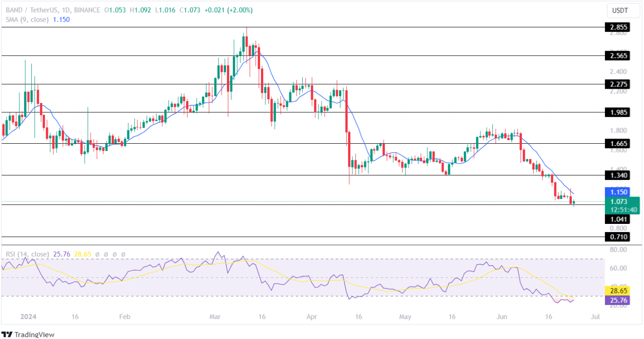This screenshot has height=339, width=644.
Task: Click the green 1.073 current price tag
Action: coord(622,206)
